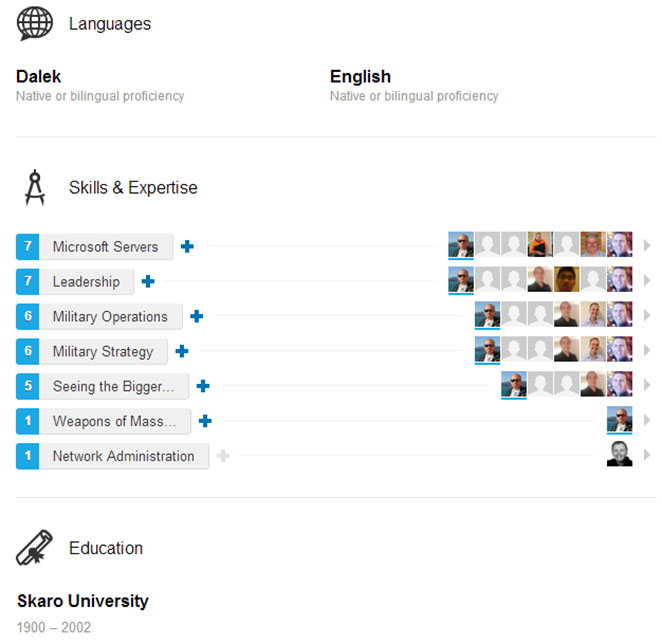Open the Microsoft Servers skill tag
Viewport: 662px width, 644px height.
click(x=106, y=247)
